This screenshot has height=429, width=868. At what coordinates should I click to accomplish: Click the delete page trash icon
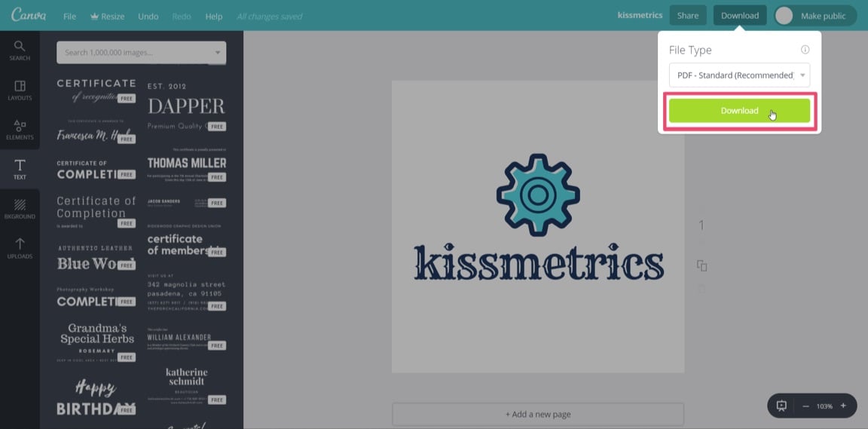pos(702,288)
